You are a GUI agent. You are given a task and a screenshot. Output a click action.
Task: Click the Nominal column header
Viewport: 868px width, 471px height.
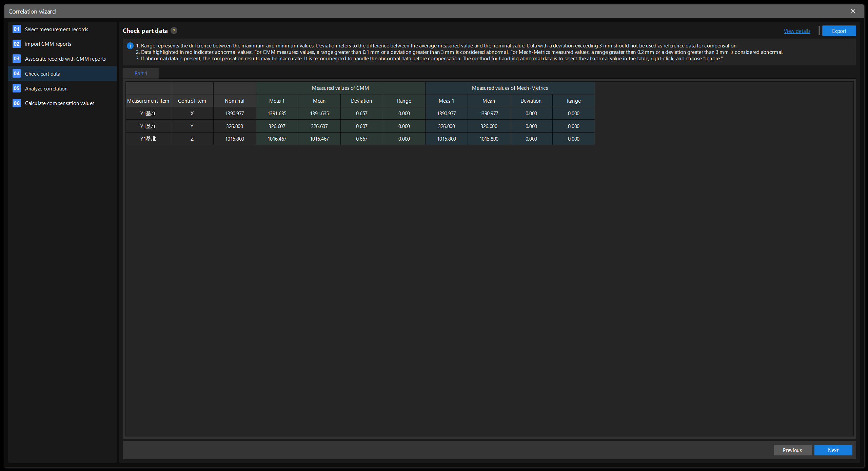point(234,101)
